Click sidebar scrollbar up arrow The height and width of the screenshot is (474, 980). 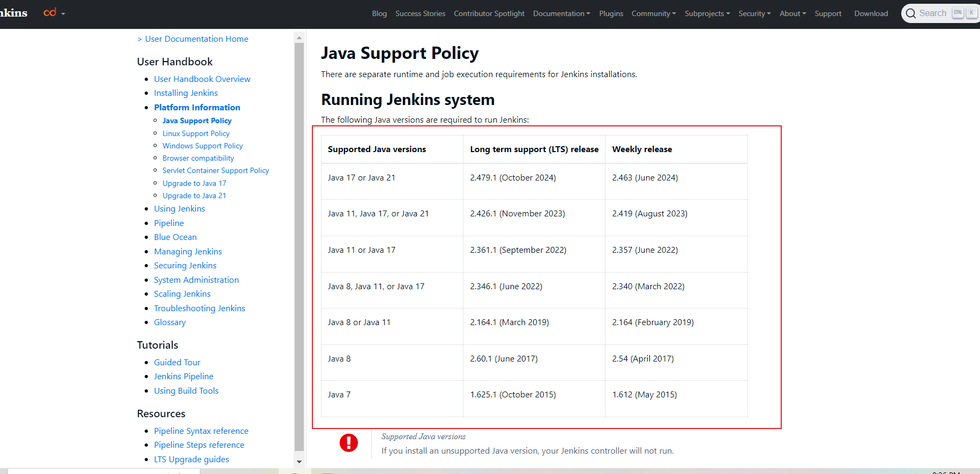pos(299,38)
